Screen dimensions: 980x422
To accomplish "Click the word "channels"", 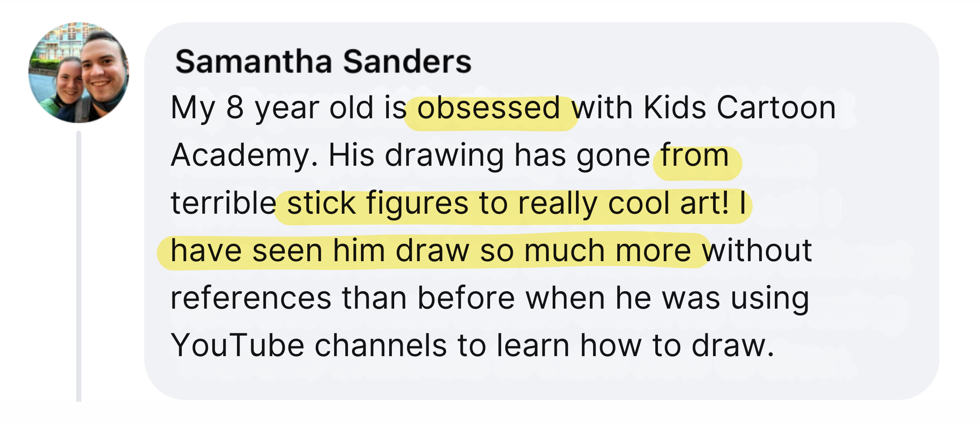I will coord(381,346).
